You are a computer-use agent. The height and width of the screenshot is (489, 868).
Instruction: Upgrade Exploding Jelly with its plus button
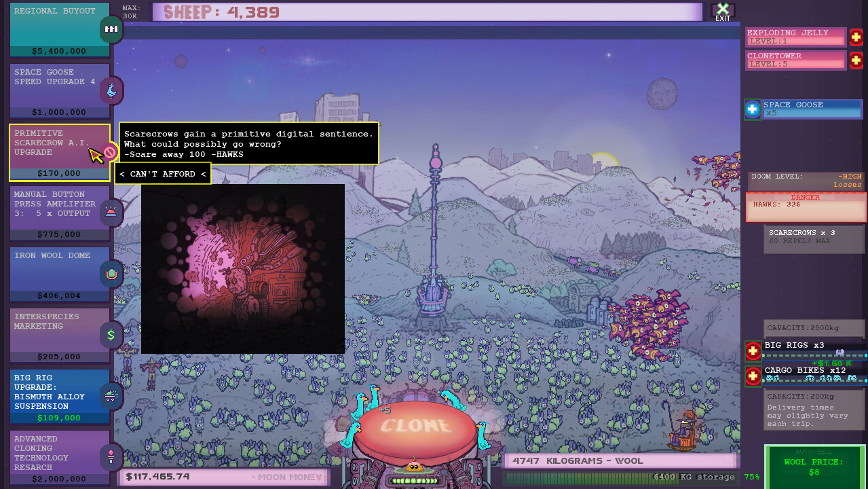[856, 38]
